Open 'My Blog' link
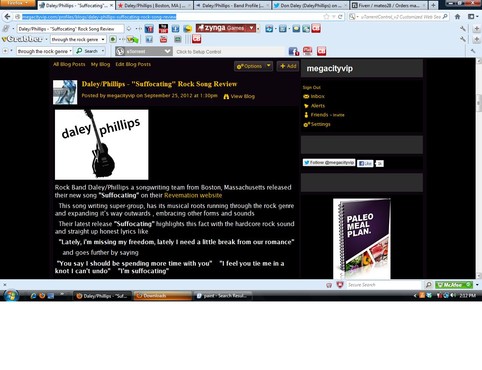The width and height of the screenshot is (482, 370). click(100, 64)
